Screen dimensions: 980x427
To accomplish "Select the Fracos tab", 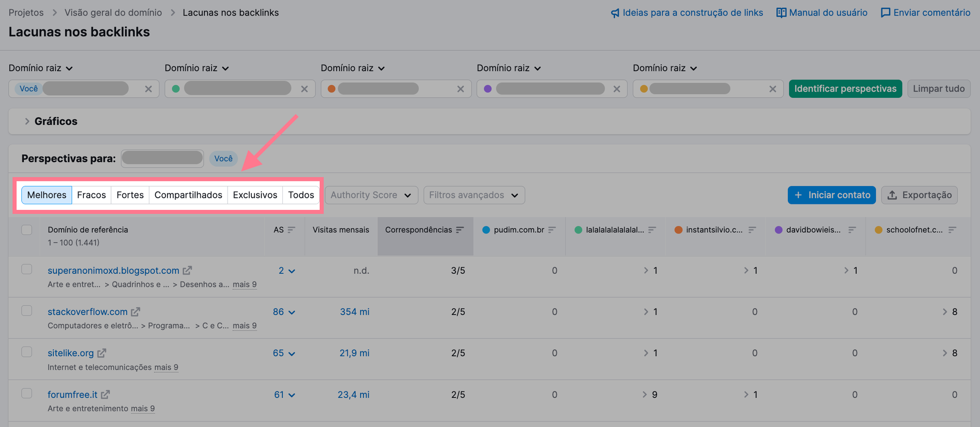I will point(91,195).
